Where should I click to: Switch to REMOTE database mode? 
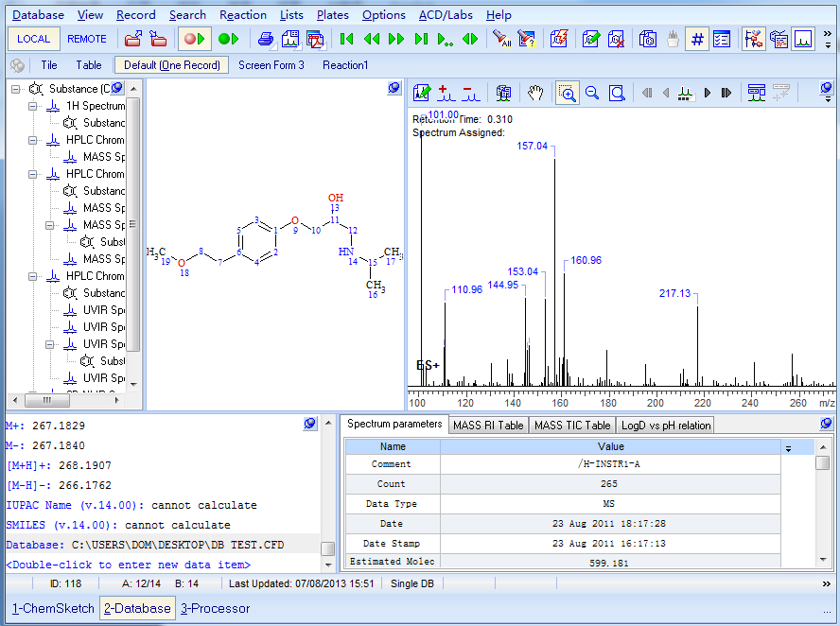[x=87, y=39]
